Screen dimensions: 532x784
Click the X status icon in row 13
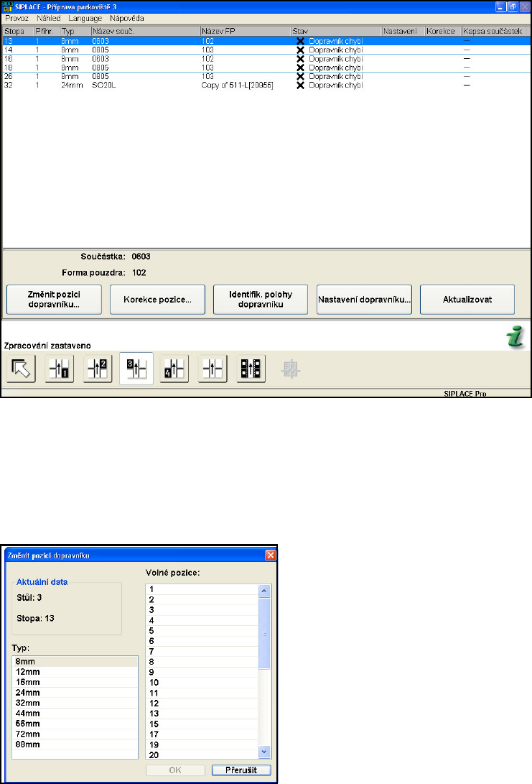(x=300, y=41)
